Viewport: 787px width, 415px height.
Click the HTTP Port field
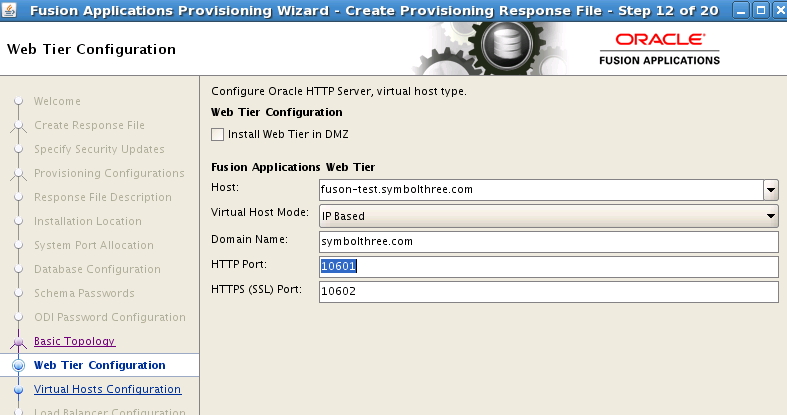(547, 267)
